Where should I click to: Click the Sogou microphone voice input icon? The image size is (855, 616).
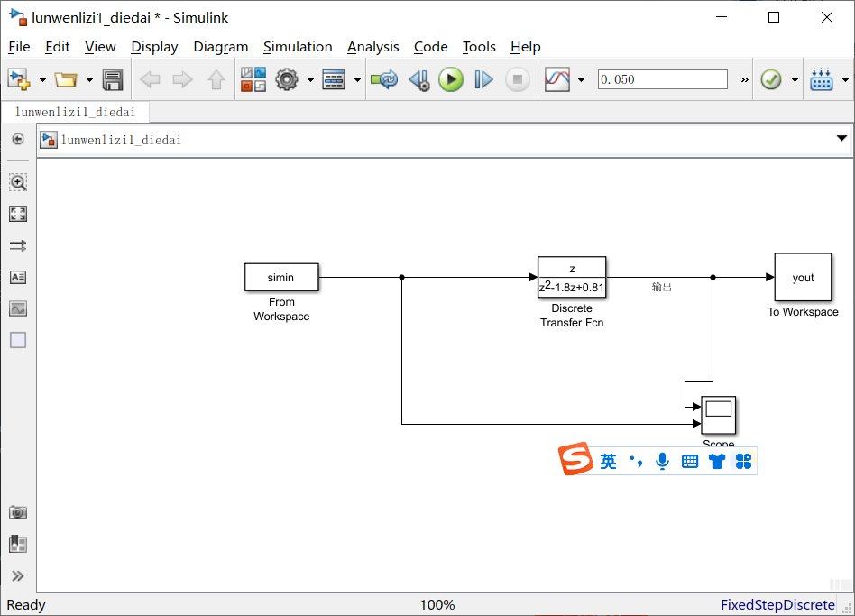pos(663,462)
